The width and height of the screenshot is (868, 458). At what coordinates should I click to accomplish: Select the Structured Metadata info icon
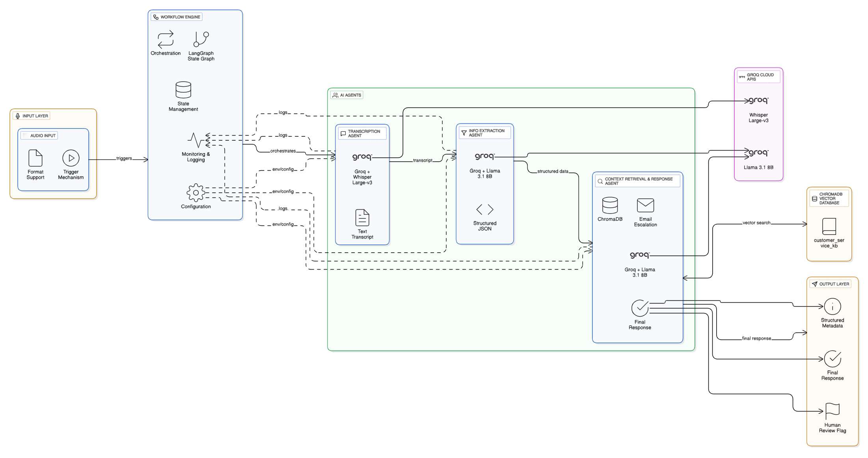click(832, 307)
